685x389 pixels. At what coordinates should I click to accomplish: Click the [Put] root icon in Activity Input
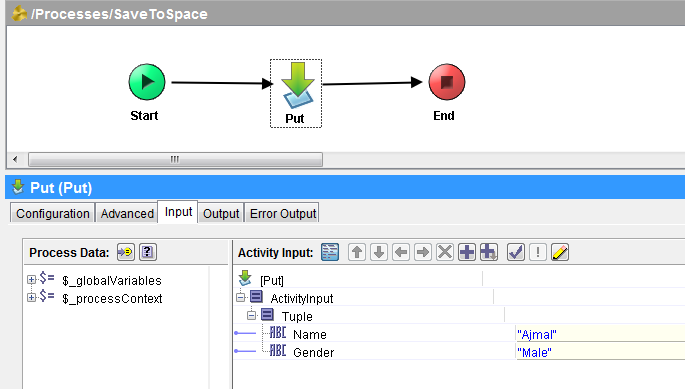click(x=245, y=278)
